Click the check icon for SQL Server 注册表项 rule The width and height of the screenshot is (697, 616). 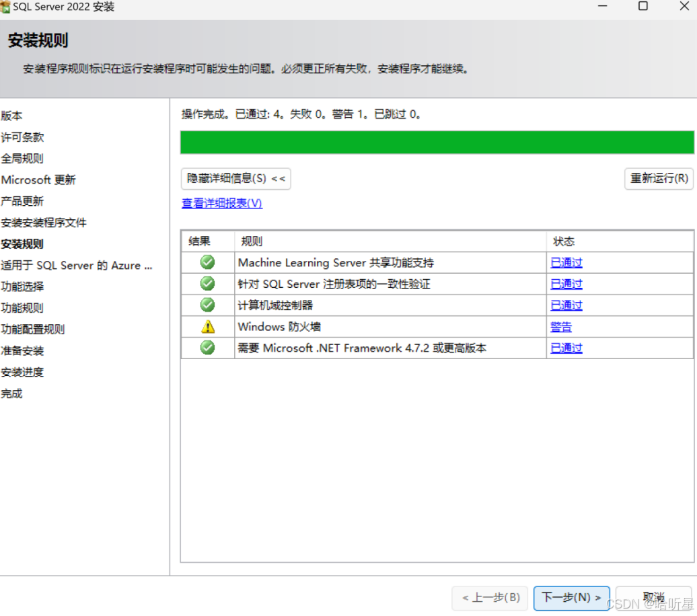click(207, 284)
